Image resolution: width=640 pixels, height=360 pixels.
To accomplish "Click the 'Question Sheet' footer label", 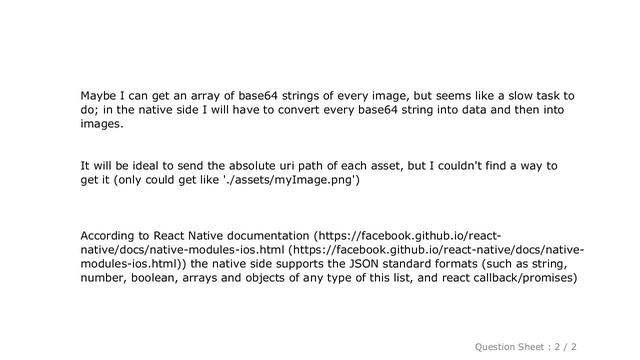I will 509,347.
